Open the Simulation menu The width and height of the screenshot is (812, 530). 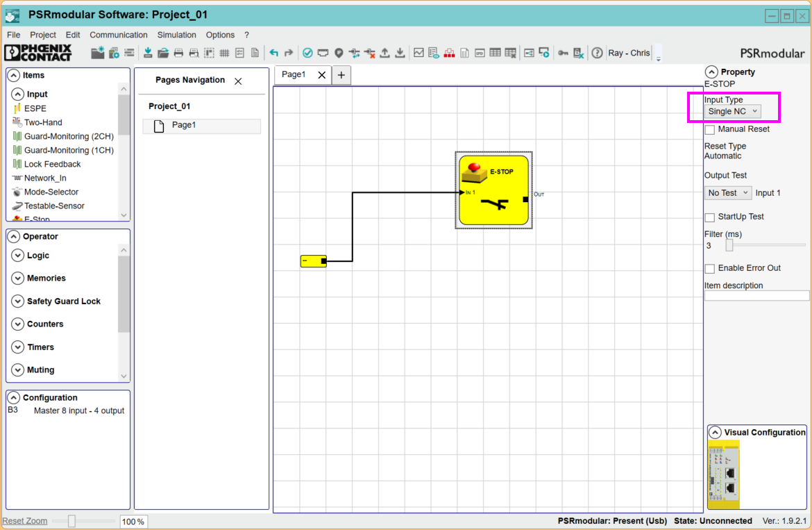coord(176,35)
